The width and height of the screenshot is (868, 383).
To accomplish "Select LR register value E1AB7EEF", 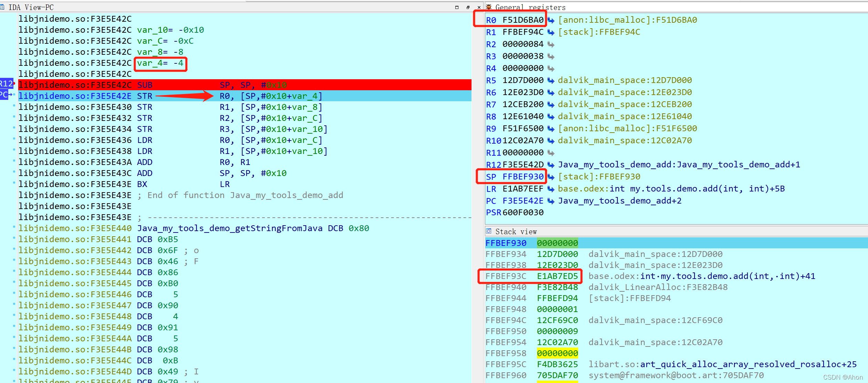I will click(523, 189).
